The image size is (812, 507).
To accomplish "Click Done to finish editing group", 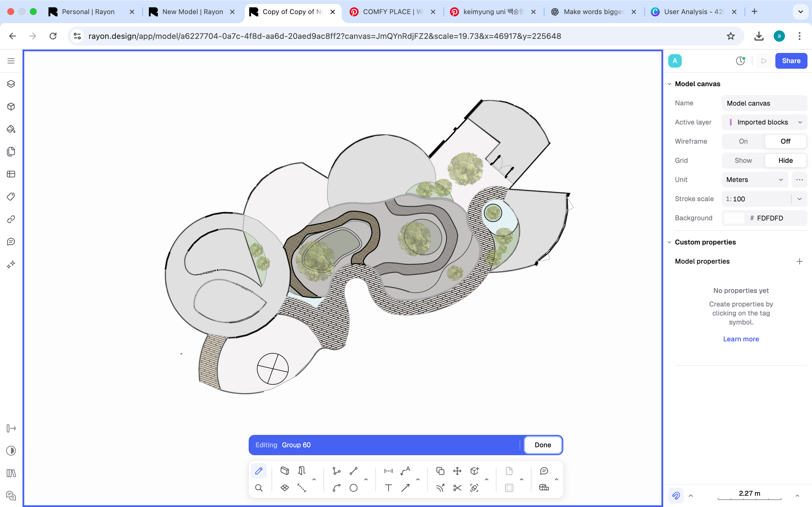I will (542, 445).
